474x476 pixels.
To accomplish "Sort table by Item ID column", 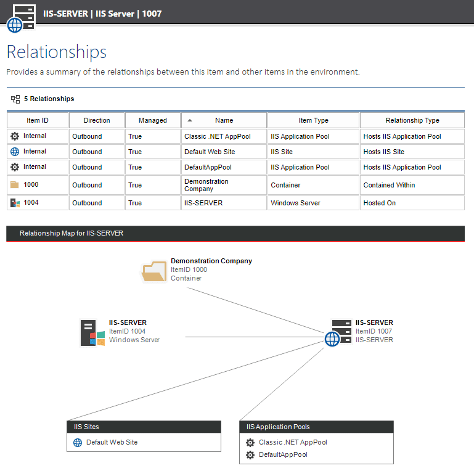I will click(38, 120).
